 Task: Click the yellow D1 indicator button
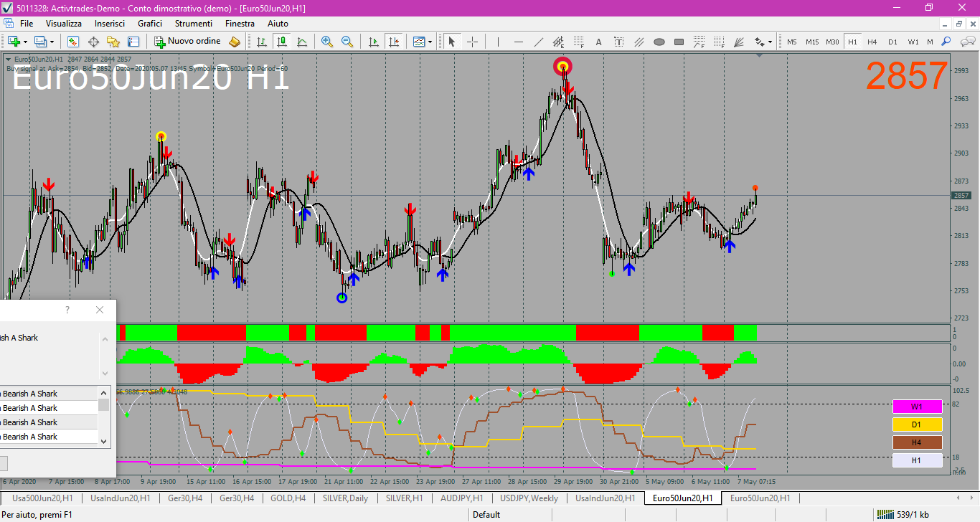pyautogui.click(x=917, y=424)
